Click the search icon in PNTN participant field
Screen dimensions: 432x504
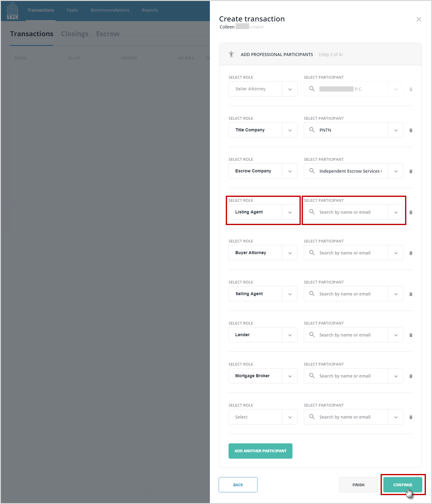click(x=312, y=130)
